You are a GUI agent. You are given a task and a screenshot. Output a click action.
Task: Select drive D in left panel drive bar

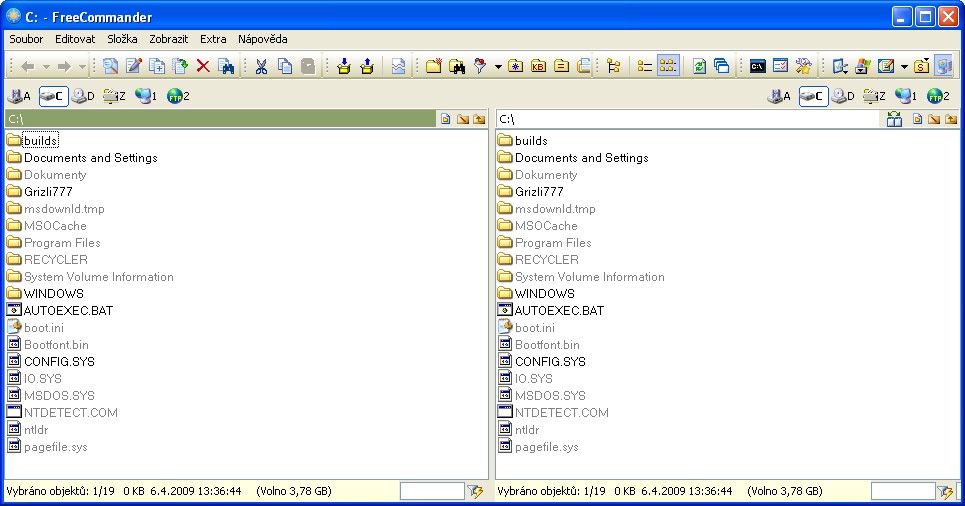(x=83, y=96)
